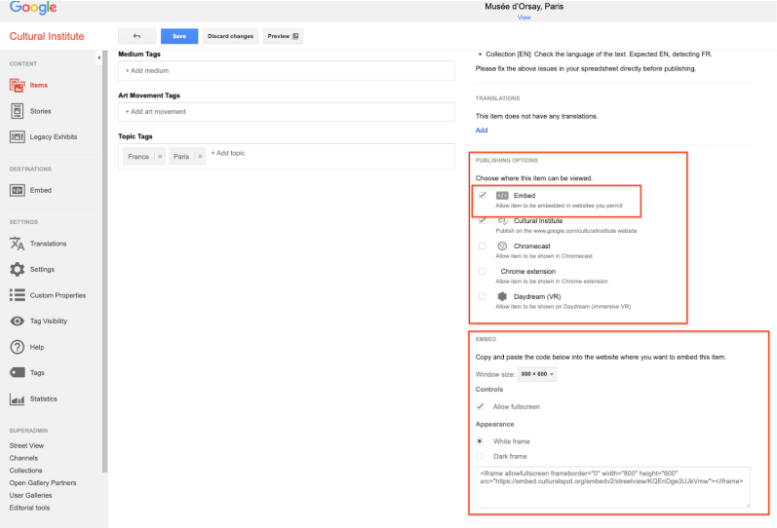Open Collections in superadmin menu
Viewport: 777px width, 528px height.
(26, 471)
